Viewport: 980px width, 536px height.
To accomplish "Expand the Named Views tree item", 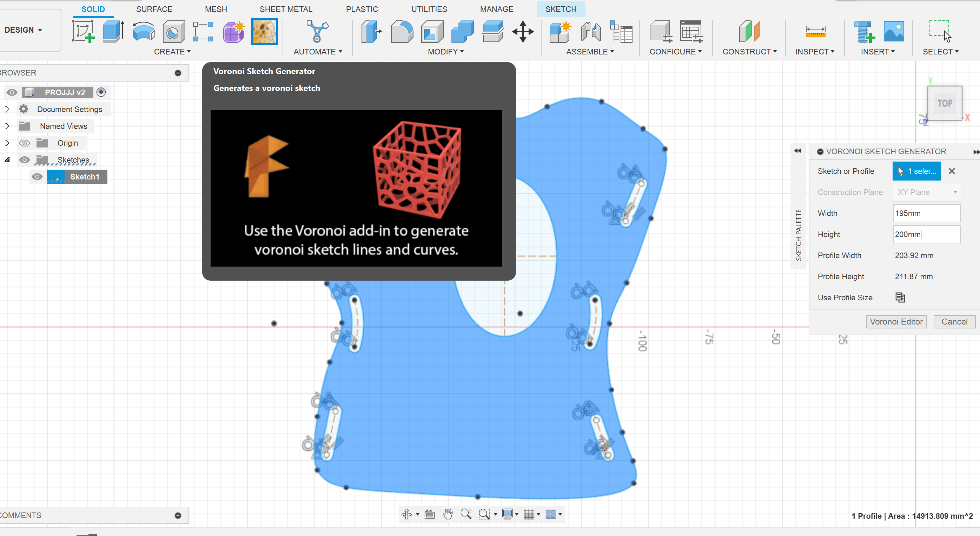I will pyautogui.click(x=7, y=126).
